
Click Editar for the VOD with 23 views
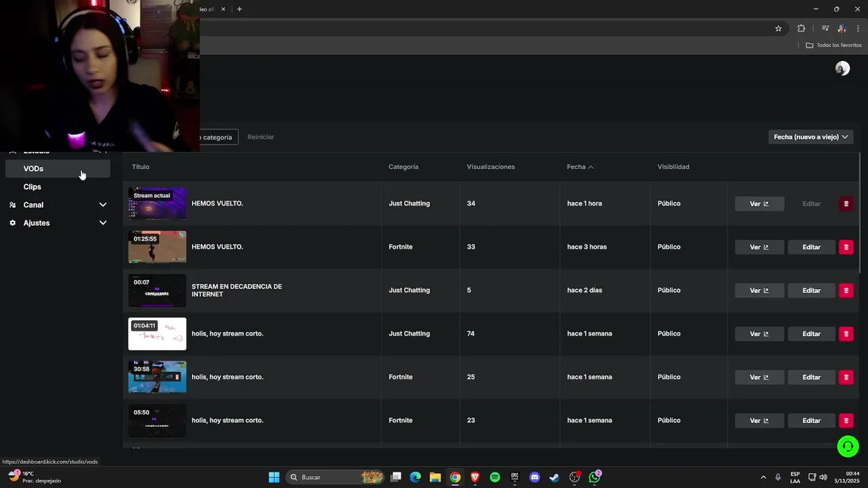812,421
